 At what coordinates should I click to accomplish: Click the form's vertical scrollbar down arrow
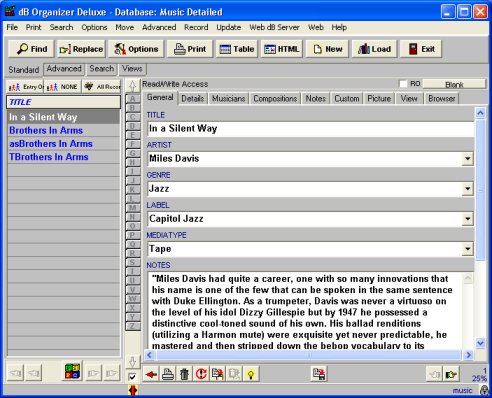coord(480,343)
